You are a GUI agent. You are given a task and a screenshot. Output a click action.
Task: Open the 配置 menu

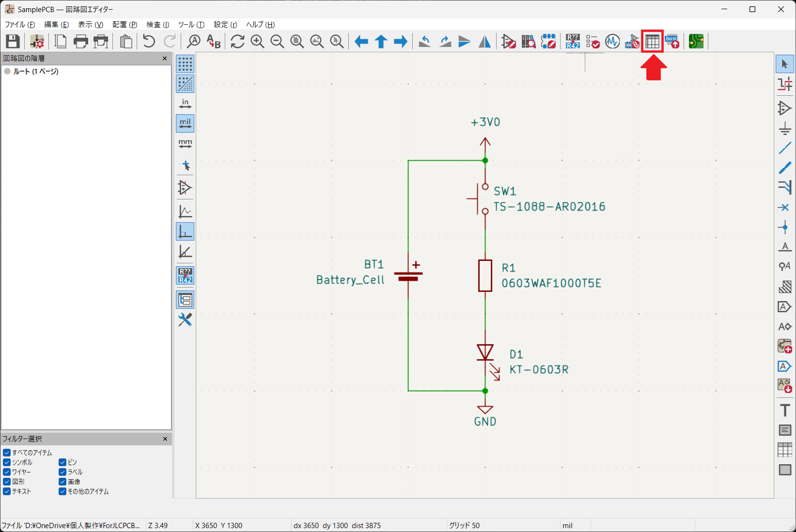125,25
